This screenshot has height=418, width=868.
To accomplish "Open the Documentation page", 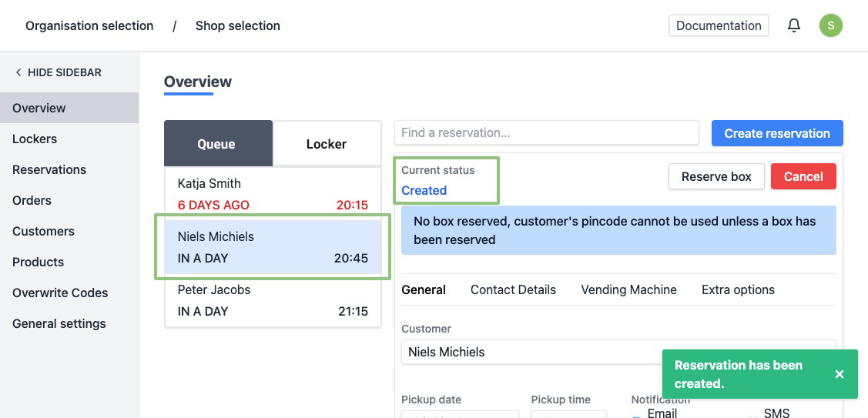I will pos(719,25).
